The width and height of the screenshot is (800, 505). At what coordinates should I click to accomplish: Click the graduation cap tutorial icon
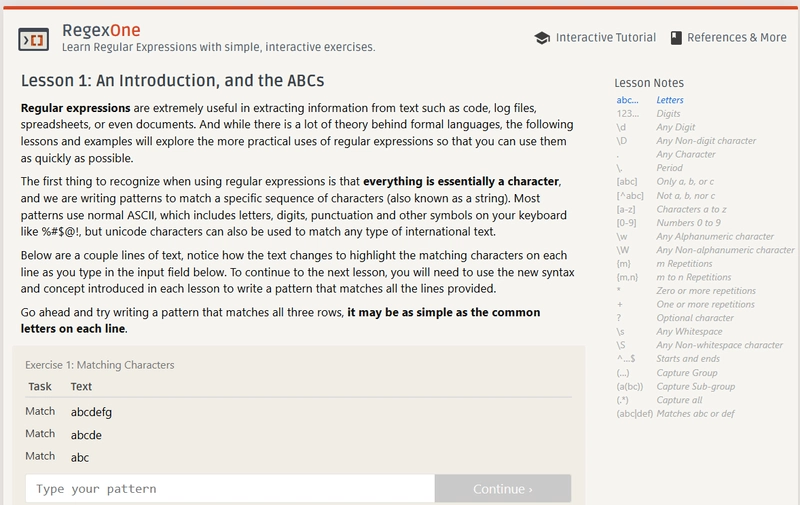point(542,38)
